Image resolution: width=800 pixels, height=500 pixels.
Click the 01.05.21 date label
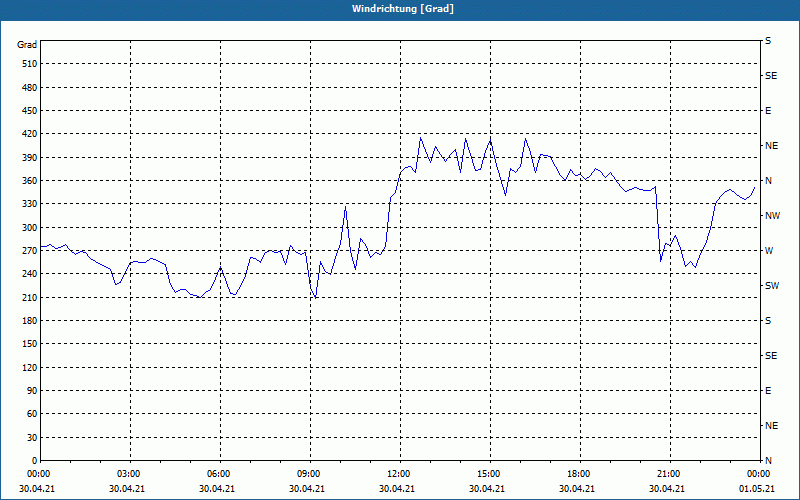click(759, 489)
